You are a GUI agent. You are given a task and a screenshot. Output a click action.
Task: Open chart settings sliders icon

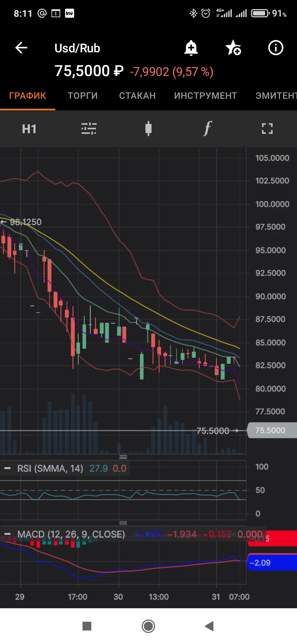point(89,129)
